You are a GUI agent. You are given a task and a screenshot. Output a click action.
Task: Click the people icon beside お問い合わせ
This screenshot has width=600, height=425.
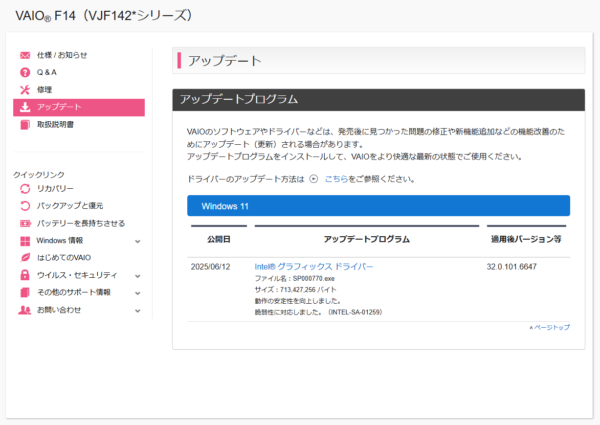pyautogui.click(x=24, y=310)
